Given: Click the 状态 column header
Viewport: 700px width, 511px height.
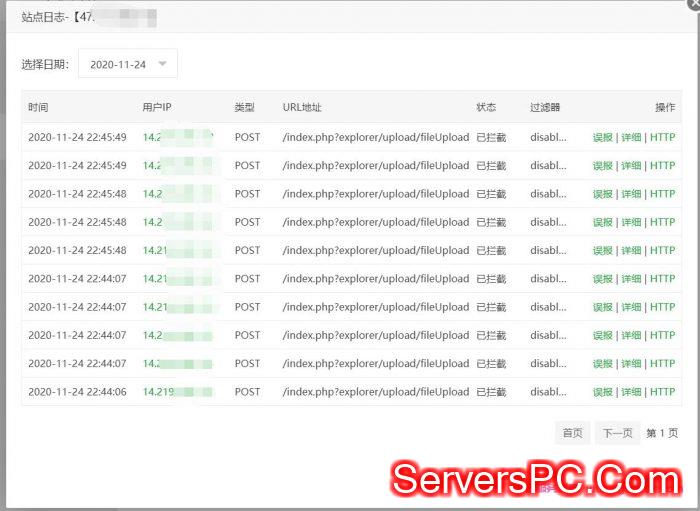Looking at the screenshot, I should [486, 107].
